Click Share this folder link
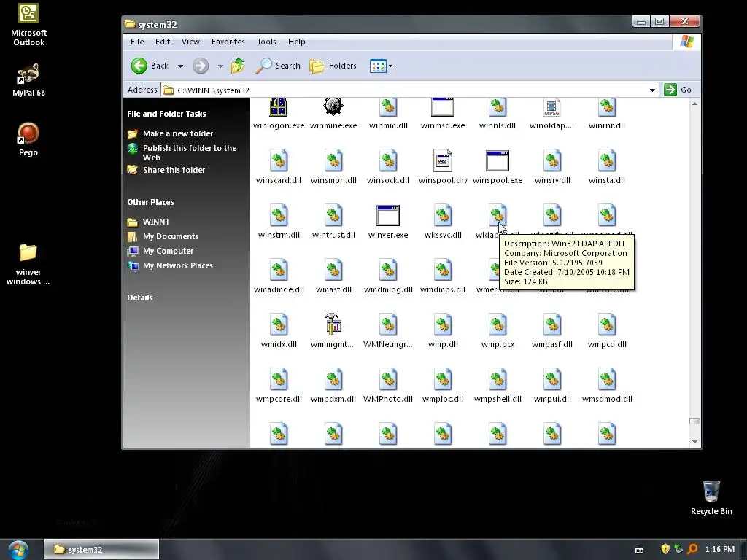This screenshot has width=747, height=560. 174,169
